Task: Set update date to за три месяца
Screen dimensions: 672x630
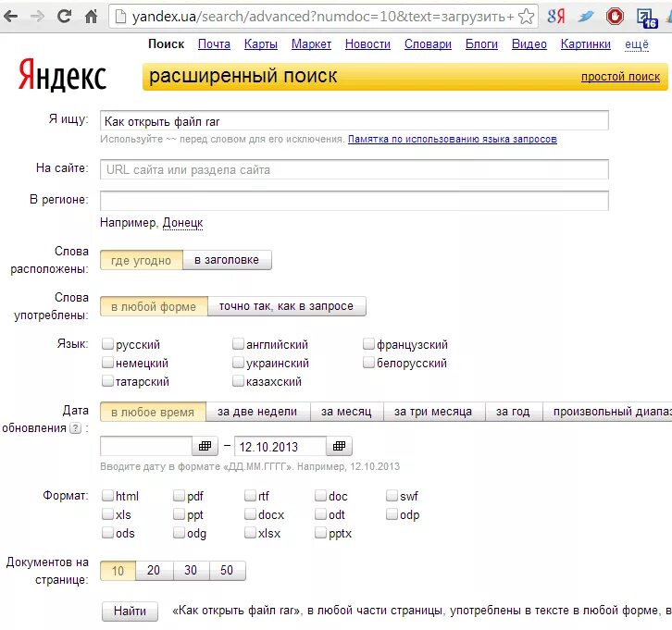Action: coord(433,412)
